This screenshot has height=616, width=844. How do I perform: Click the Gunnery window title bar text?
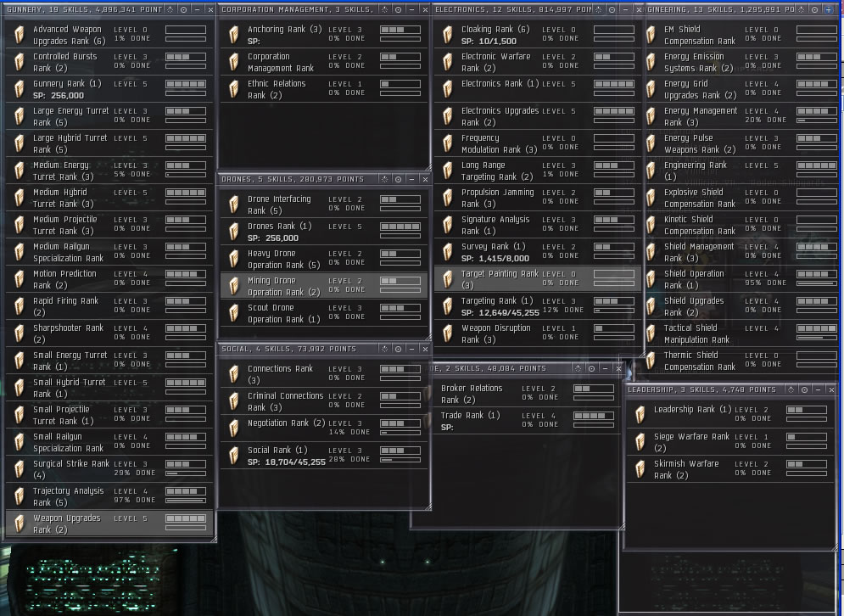point(85,9)
